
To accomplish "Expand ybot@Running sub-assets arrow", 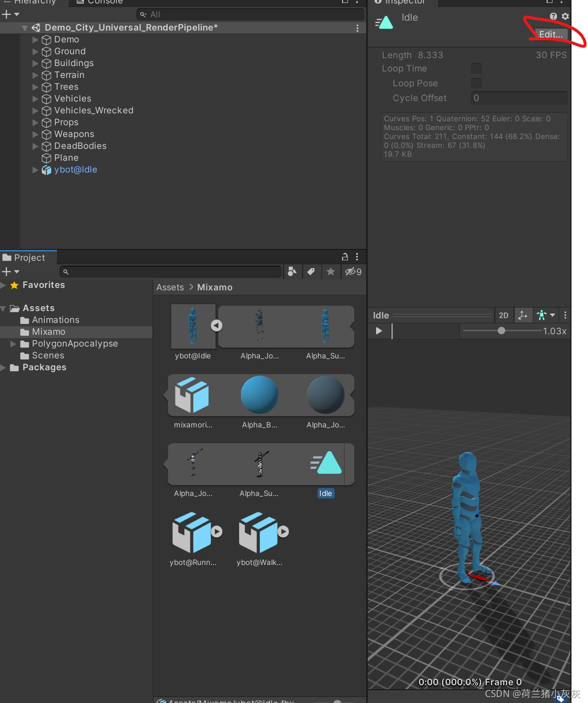I will [217, 531].
